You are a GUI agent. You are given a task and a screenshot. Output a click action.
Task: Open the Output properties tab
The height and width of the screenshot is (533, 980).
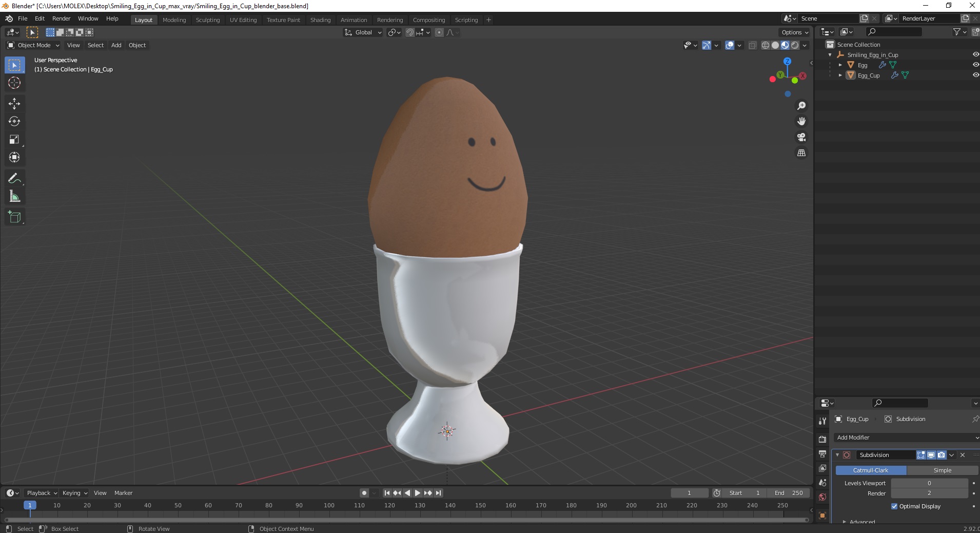(822, 454)
